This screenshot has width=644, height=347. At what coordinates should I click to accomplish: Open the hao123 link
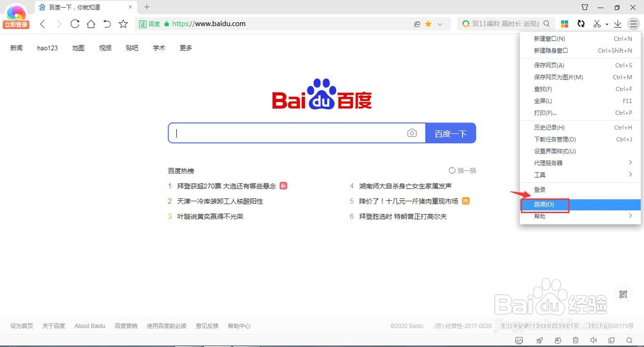pos(48,48)
